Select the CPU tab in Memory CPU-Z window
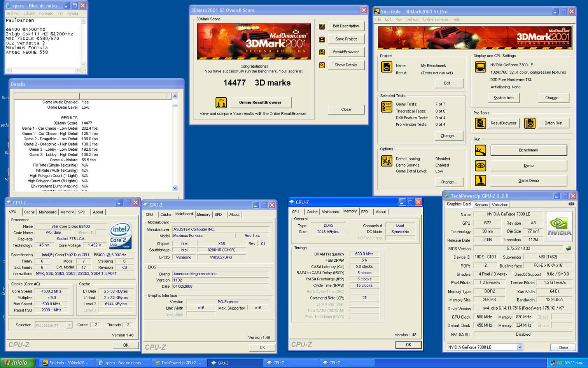Screen dimensions: 588x368 pyautogui.click(x=296, y=212)
